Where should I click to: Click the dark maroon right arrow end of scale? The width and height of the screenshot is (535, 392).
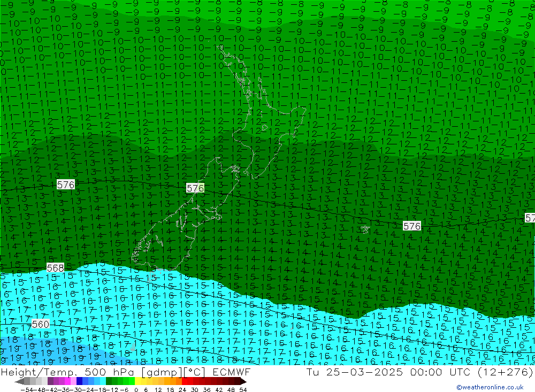click(x=243, y=381)
